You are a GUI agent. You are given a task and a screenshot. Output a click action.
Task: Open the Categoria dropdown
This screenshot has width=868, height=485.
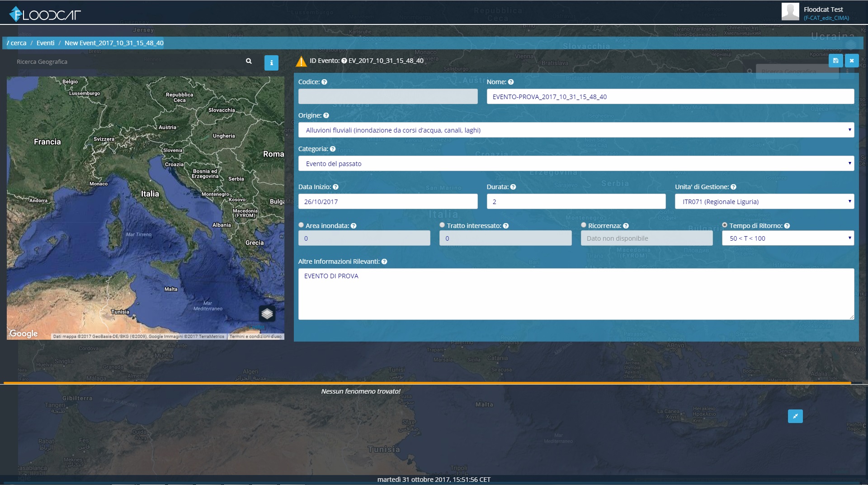576,163
